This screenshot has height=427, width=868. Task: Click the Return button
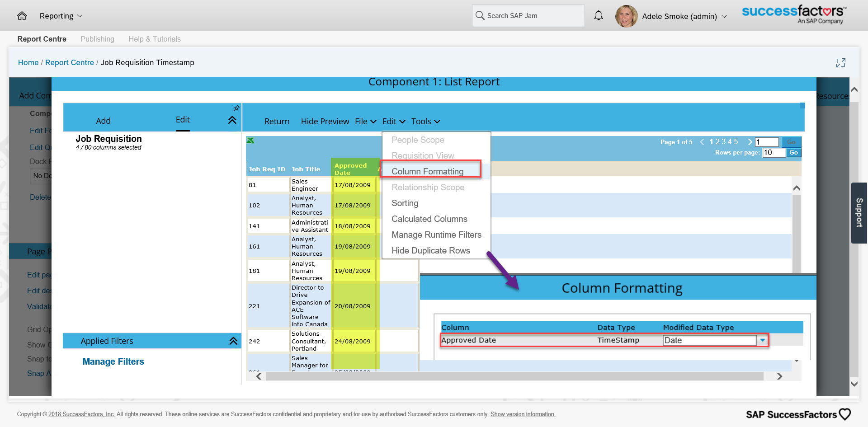tap(277, 122)
